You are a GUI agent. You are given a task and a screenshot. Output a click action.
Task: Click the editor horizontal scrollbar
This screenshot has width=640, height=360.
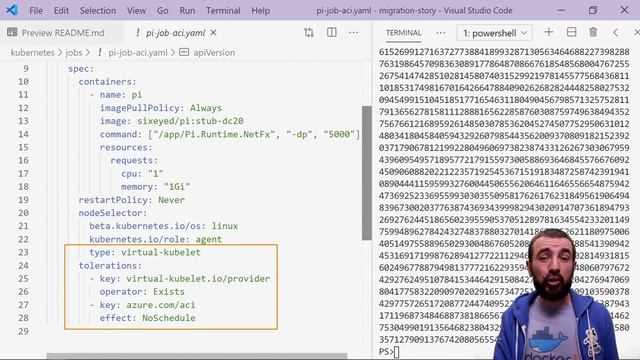click(x=197, y=356)
